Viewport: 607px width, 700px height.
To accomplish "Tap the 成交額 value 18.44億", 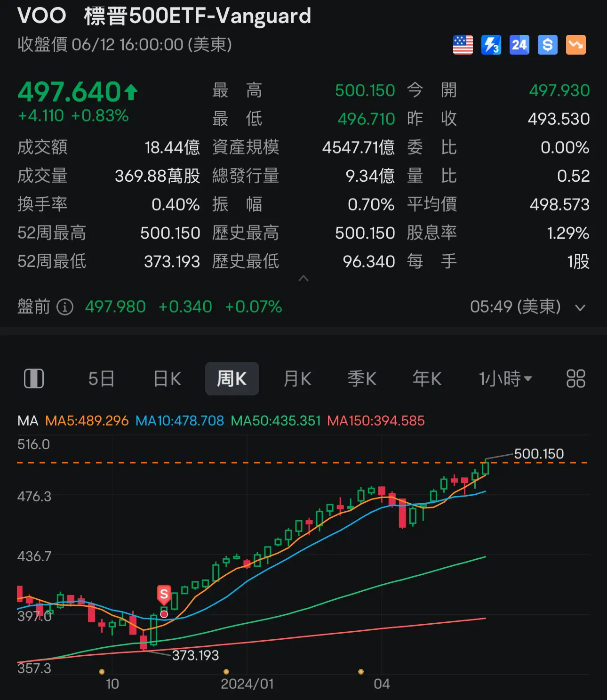I will (x=172, y=147).
